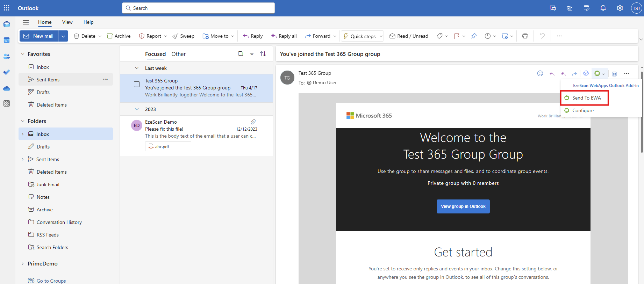This screenshot has width=644, height=284.
Task: Open the Calendar icon in left sidebar
Action: tap(7, 40)
